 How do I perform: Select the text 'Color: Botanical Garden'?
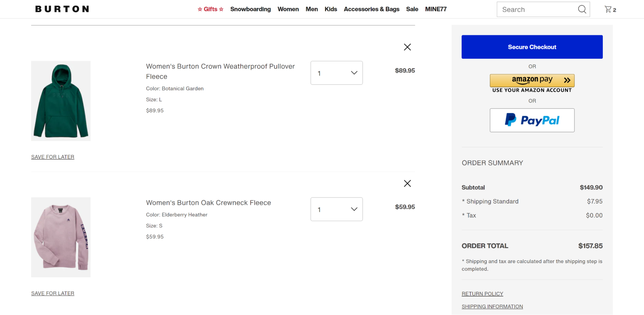tap(175, 88)
